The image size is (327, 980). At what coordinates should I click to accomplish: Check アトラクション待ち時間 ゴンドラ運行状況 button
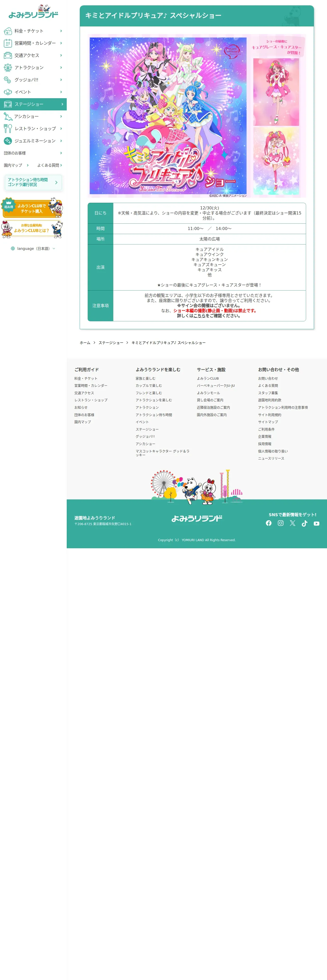(x=33, y=183)
